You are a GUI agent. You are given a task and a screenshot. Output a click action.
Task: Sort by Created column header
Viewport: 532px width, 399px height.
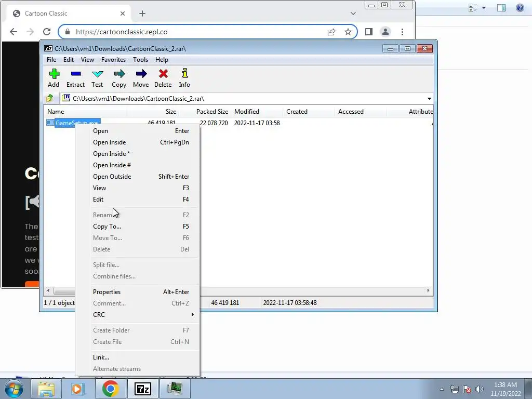[x=309, y=112]
